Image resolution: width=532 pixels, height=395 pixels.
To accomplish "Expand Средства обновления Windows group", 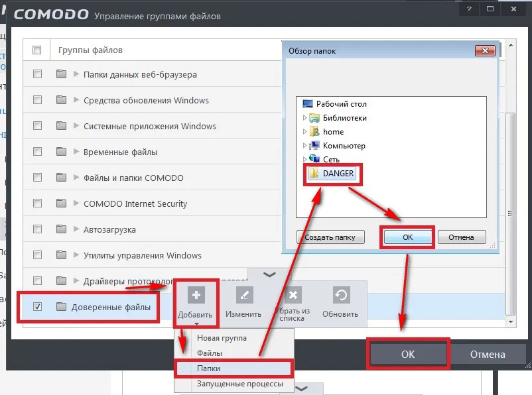I will tap(76, 99).
